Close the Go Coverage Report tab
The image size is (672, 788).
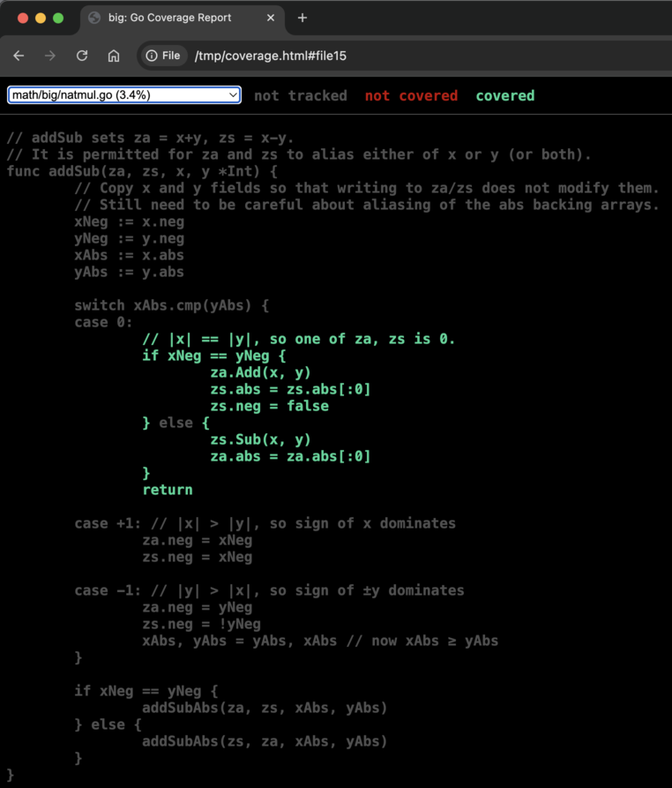(271, 18)
